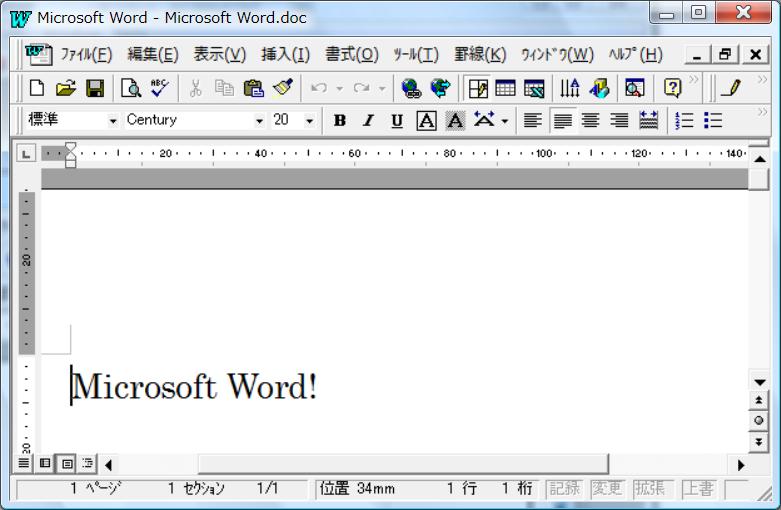Toggle Underline formatting
Image resolution: width=781 pixels, height=510 pixels.
pos(397,121)
